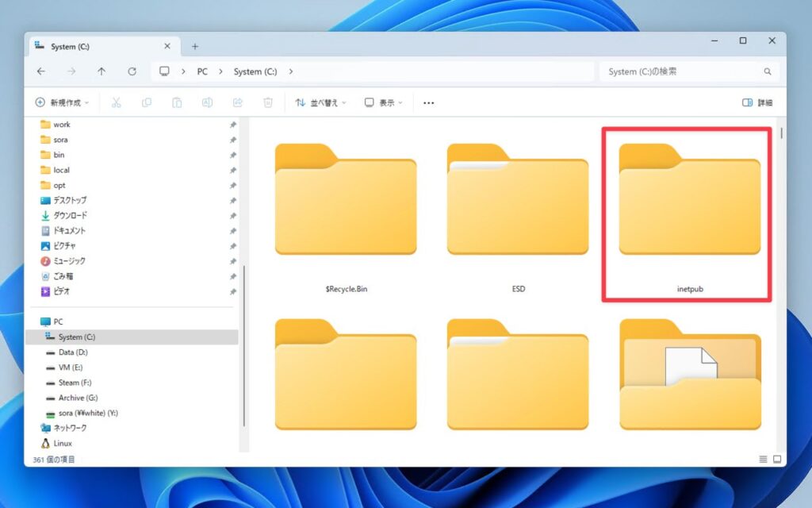Open a new tab with the plus button
Viewport: 812px width, 508px height.
(x=195, y=46)
